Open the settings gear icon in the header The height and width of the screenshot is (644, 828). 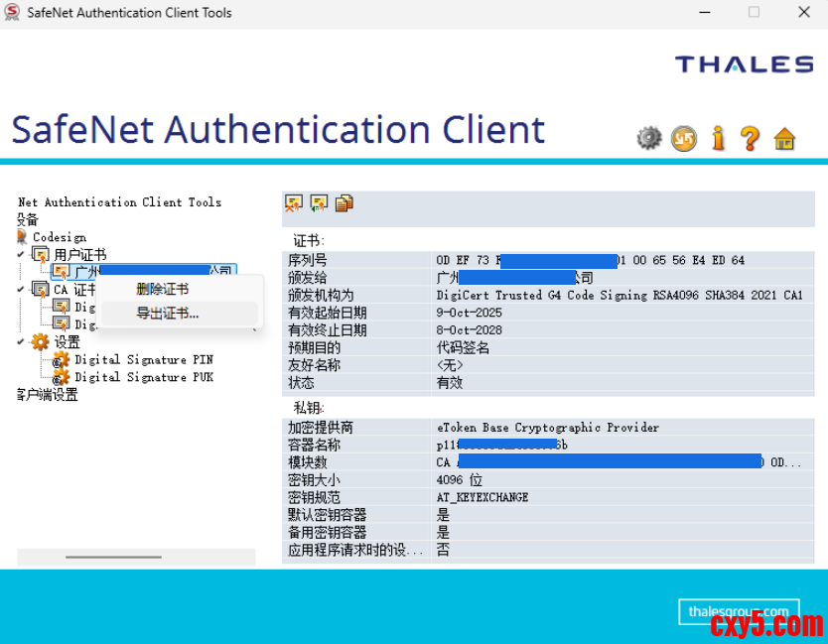[649, 139]
